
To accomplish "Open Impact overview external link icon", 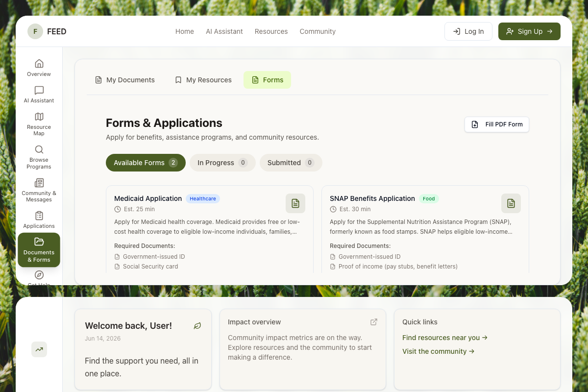I will [374, 322].
